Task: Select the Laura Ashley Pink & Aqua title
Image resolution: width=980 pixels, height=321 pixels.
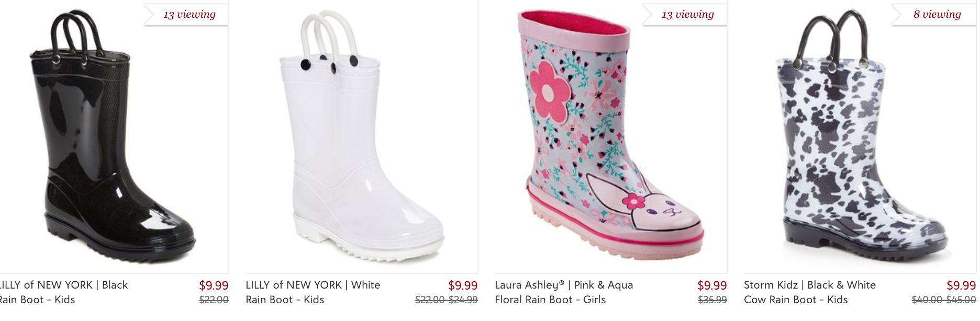Action: point(564,285)
